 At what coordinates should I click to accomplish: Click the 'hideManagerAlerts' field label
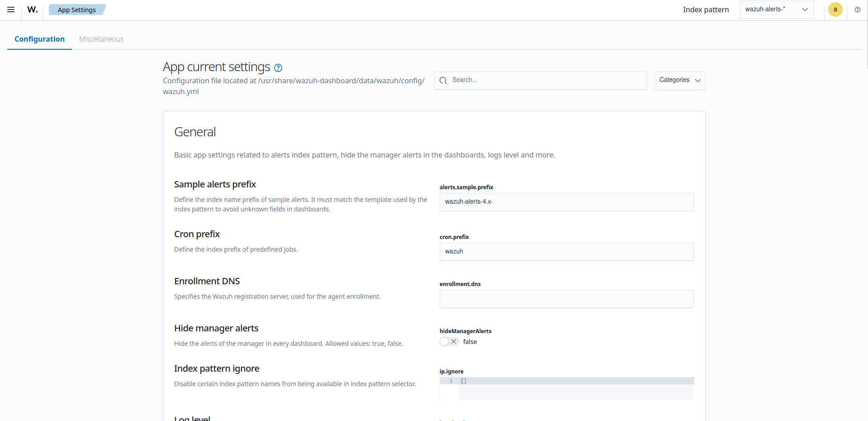pyautogui.click(x=465, y=331)
